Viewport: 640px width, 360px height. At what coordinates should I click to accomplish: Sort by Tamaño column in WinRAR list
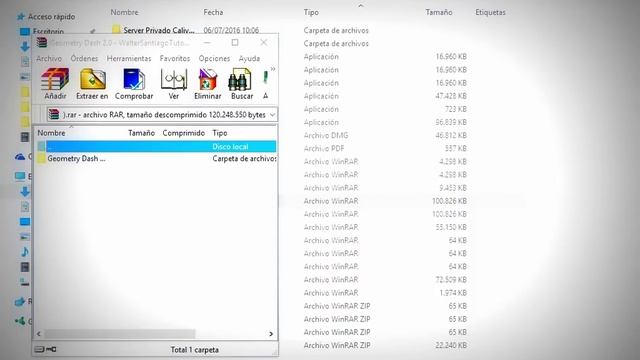point(141,133)
